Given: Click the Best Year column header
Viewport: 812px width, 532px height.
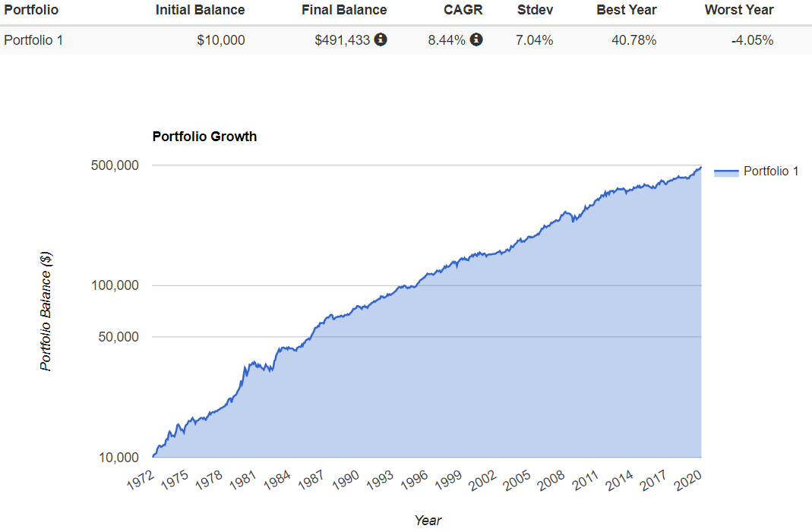Looking at the screenshot, I should [627, 10].
